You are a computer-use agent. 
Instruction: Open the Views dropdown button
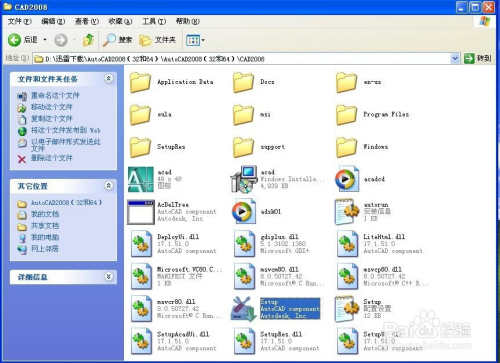(x=195, y=40)
